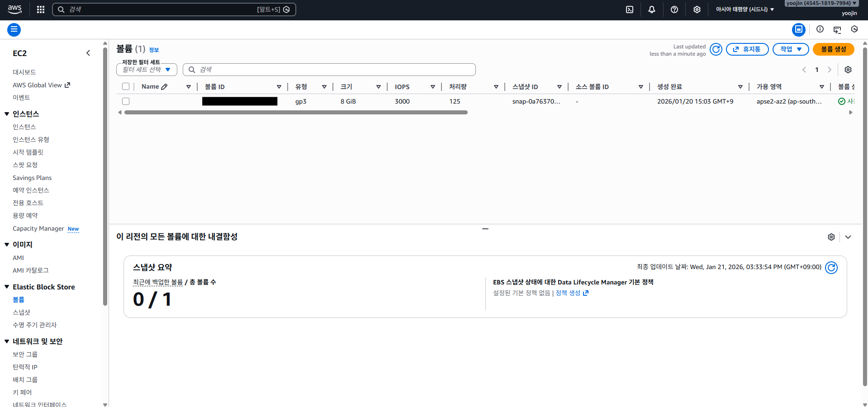Click the search magnifier in the top bar
The width and height of the screenshot is (868, 407).
coord(61,9)
